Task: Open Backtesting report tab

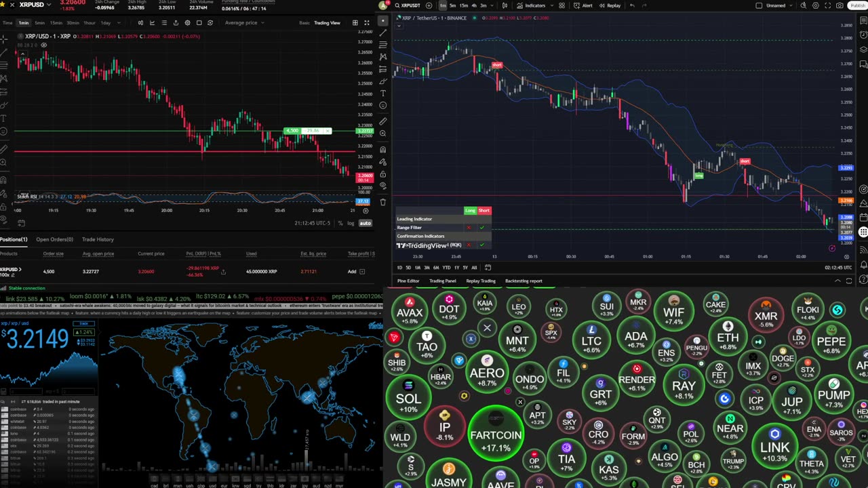Action: 524,281
